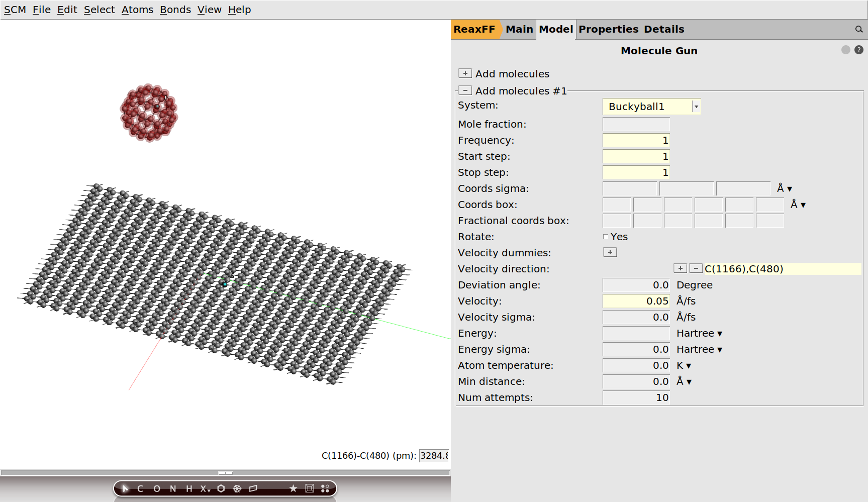Click the Velocity direction C(1166),C(480) field

[783, 269]
